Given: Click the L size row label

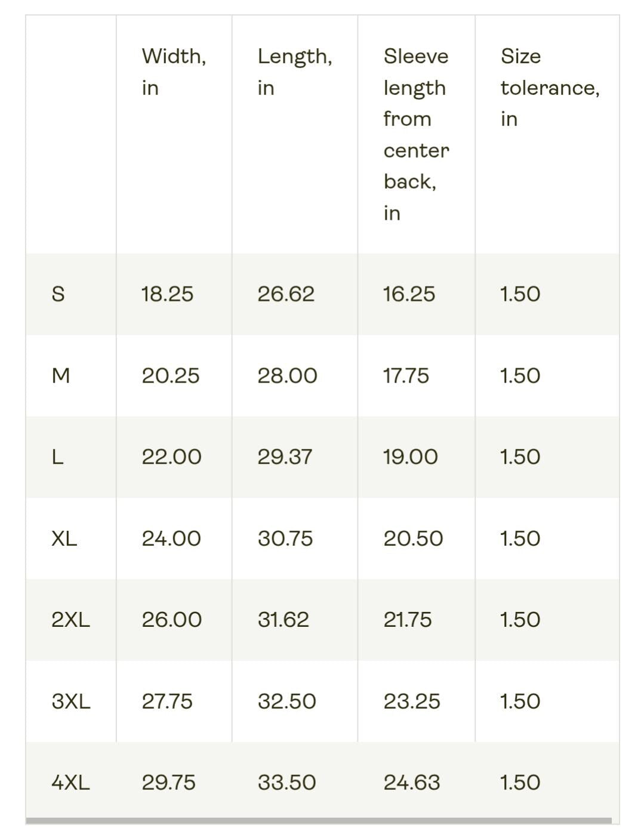Looking at the screenshot, I should [x=57, y=457].
